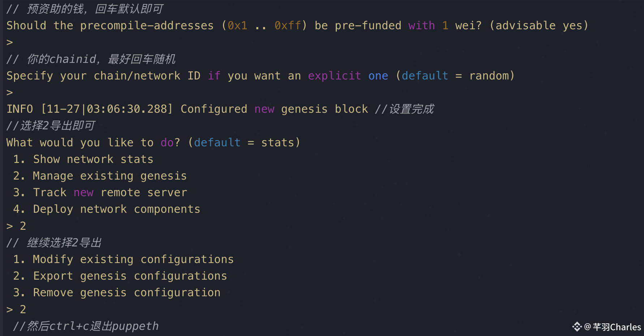Click the 'Track new remote server' line
644x336 pixels.
point(110,193)
